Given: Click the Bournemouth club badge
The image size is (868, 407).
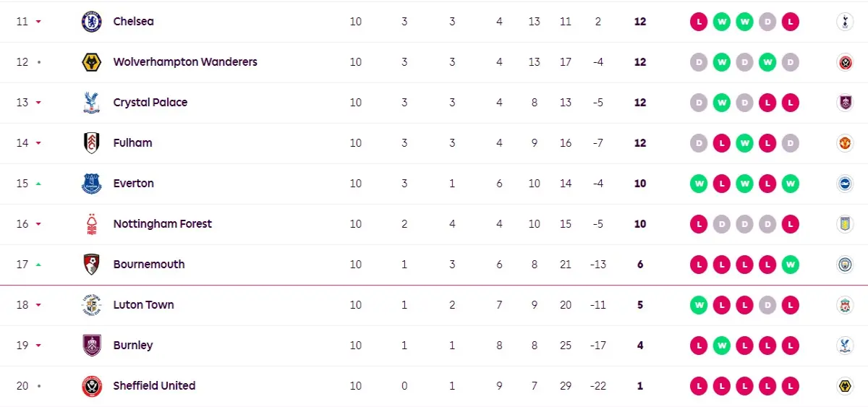Looking at the screenshot, I should point(92,265).
